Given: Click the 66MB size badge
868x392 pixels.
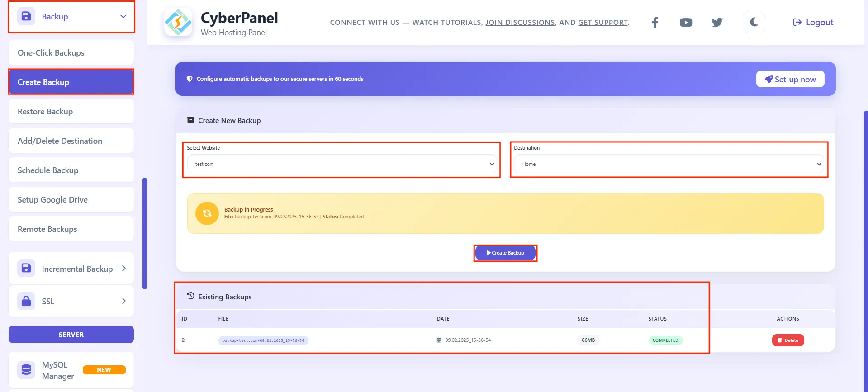Looking at the screenshot, I should click(x=588, y=340).
